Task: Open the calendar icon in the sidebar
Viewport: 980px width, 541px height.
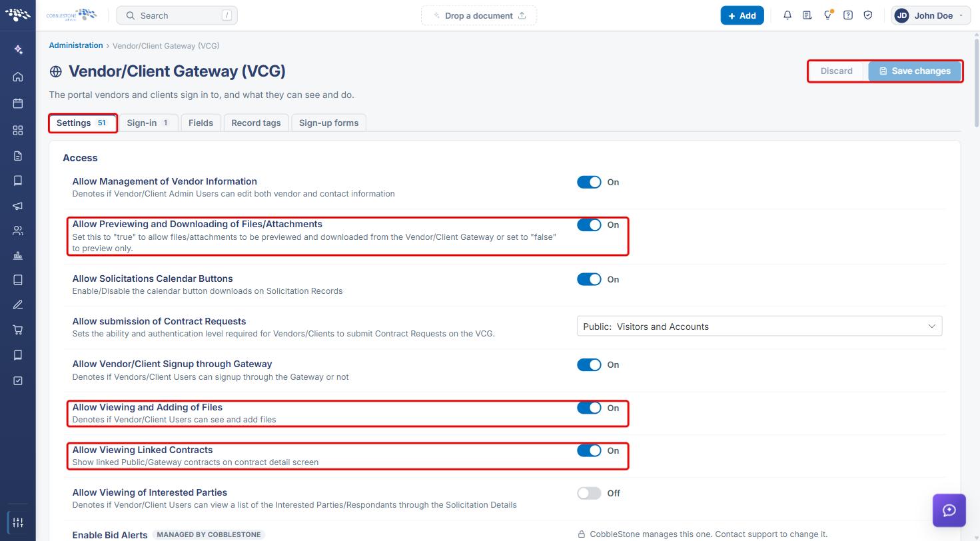Action: pos(18,103)
